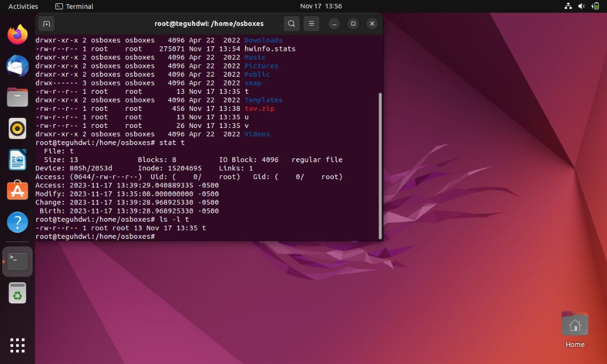Close the terminal window
This screenshot has height=364, width=607.
click(372, 24)
